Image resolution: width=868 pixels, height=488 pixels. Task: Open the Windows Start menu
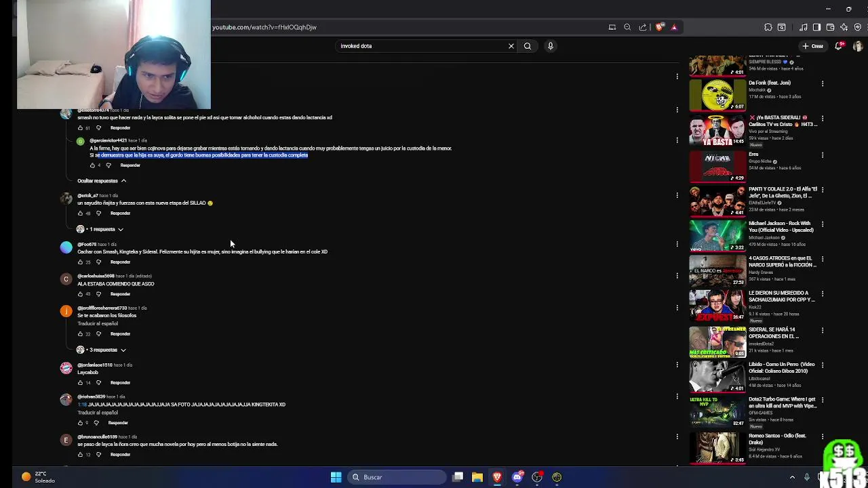point(336,477)
